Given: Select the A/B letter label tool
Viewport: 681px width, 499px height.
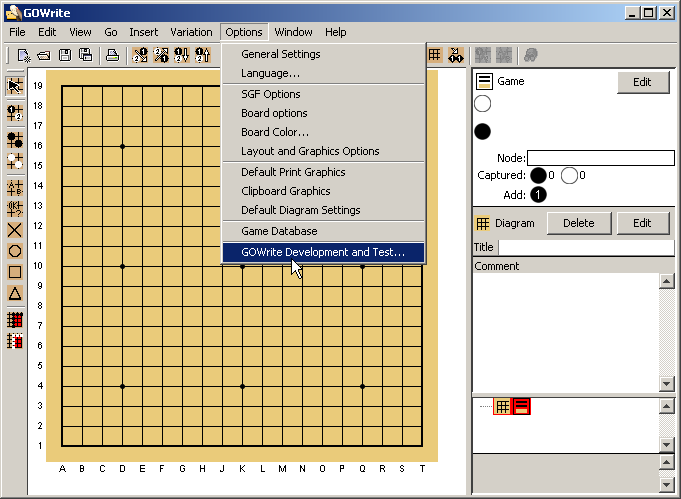Looking at the screenshot, I should coord(15,188).
